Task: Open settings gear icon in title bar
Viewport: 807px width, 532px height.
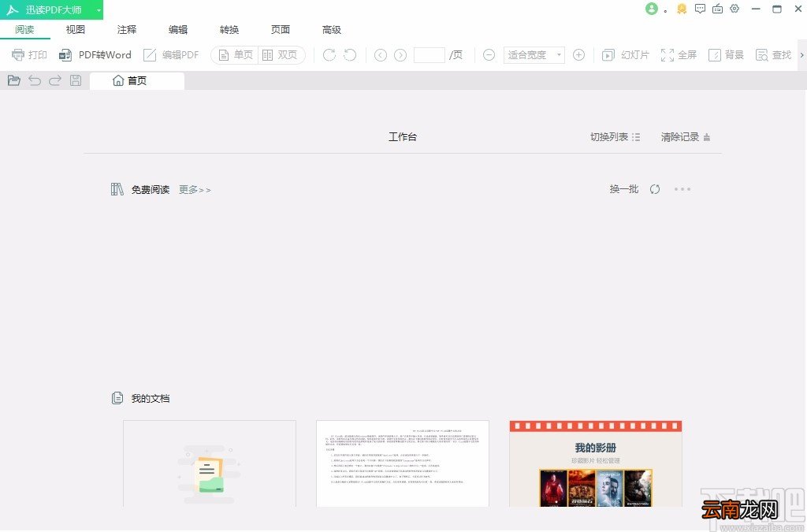Action: click(x=734, y=9)
